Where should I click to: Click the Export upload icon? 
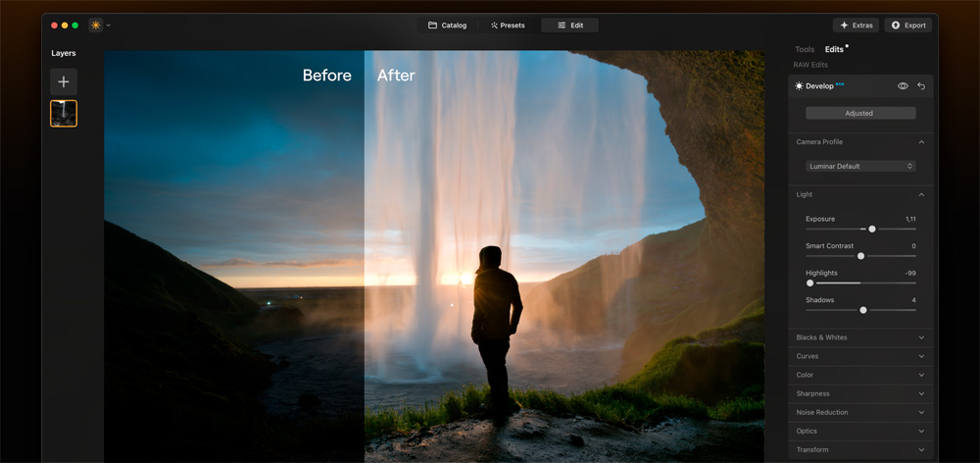[x=896, y=26]
